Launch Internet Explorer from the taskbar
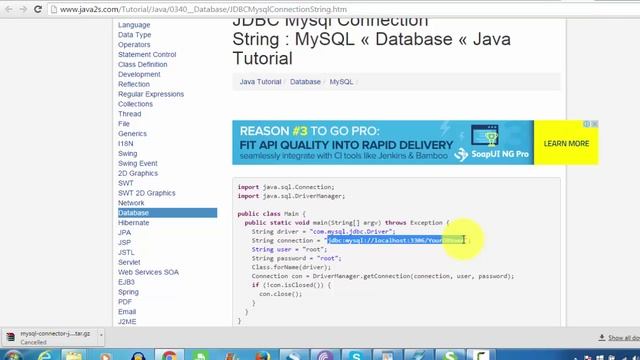Image resolution: width=640 pixels, height=360 pixels. (x=45, y=356)
